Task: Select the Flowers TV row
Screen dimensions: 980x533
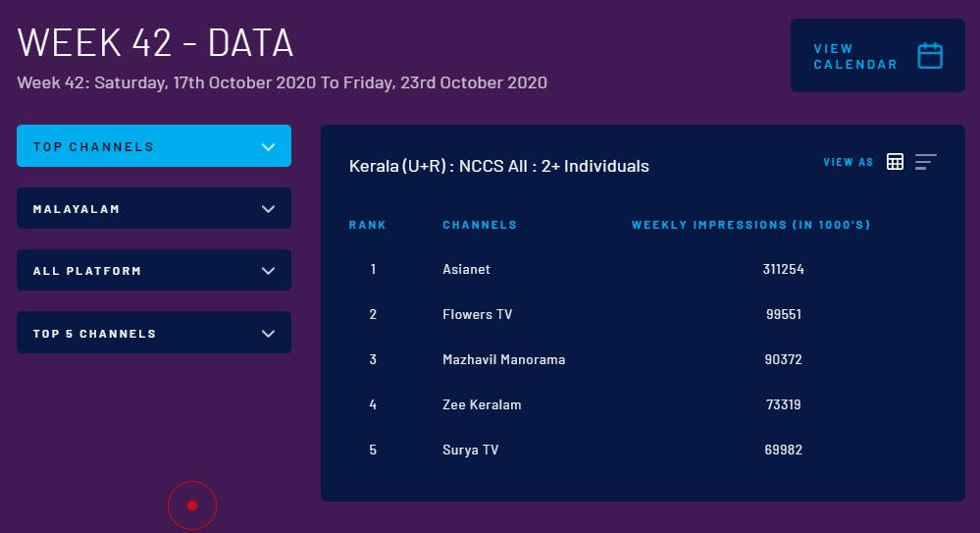Action: pos(477,314)
